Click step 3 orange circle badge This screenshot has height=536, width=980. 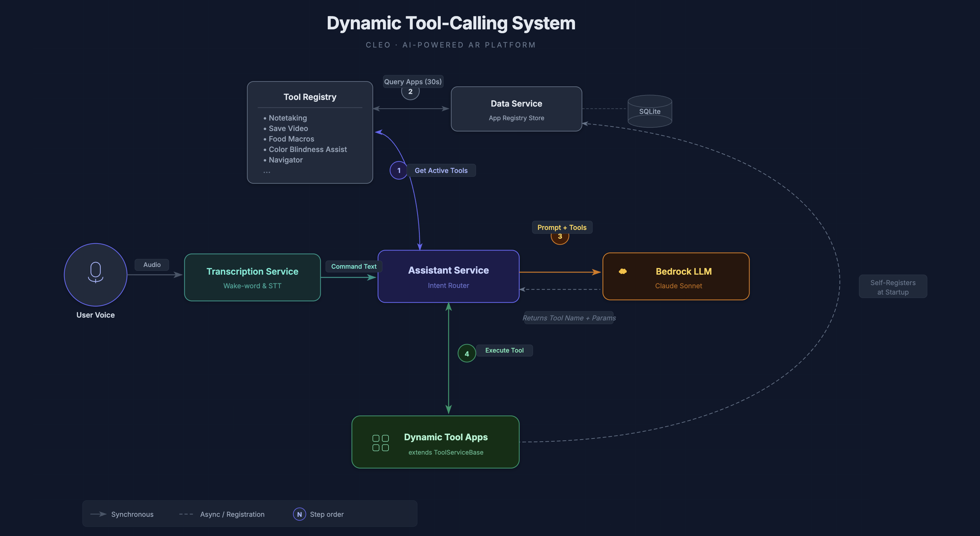click(x=560, y=238)
